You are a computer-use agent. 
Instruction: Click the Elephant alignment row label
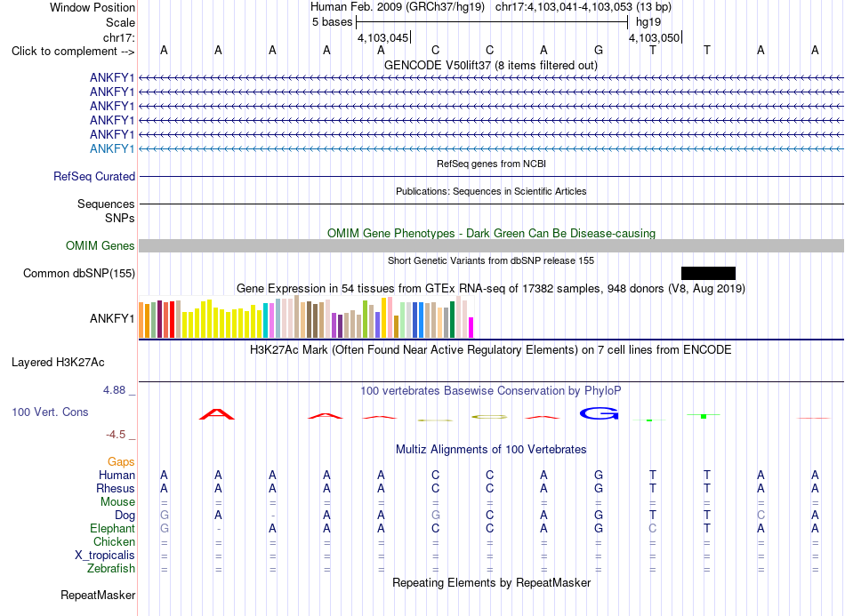click(x=112, y=528)
